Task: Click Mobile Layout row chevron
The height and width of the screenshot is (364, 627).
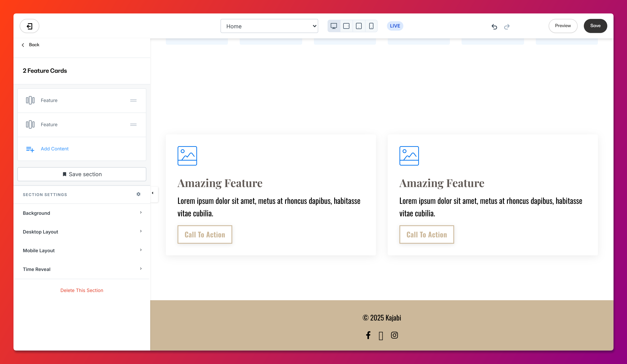Action: pos(141,250)
